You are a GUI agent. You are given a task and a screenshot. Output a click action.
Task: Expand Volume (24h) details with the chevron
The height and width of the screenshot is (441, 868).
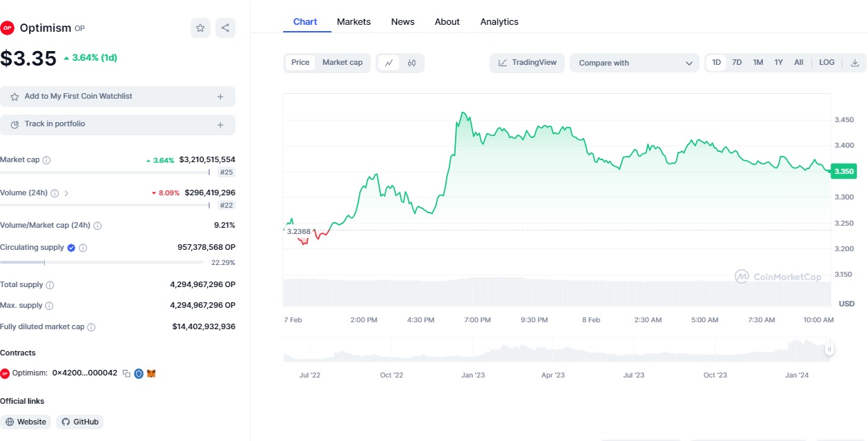(66, 193)
